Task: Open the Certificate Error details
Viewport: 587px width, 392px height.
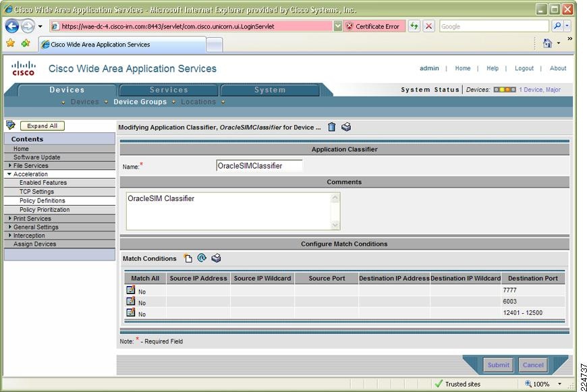Action: point(374,26)
